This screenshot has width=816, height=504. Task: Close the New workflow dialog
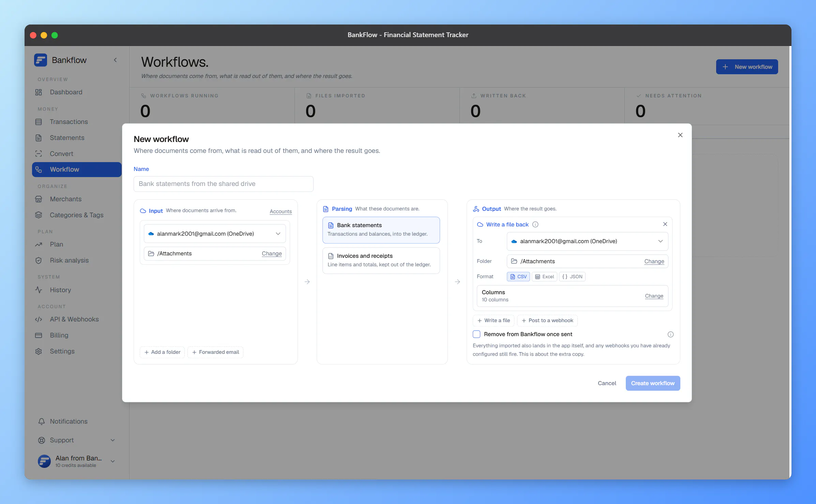coord(680,135)
